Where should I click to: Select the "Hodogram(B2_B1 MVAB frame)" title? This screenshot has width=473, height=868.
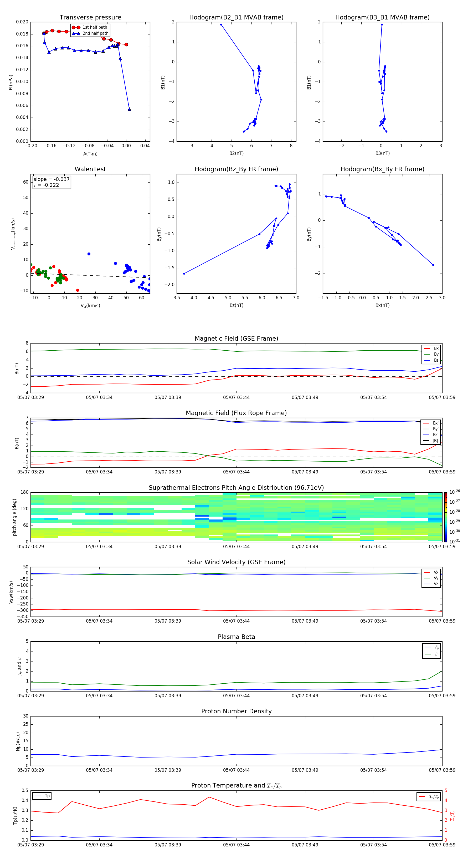[236, 18]
